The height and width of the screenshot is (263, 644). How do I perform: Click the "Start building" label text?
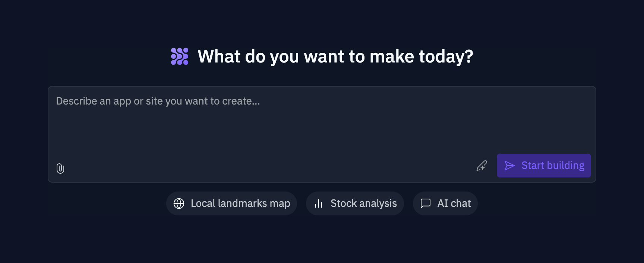[x=553, y=166]
